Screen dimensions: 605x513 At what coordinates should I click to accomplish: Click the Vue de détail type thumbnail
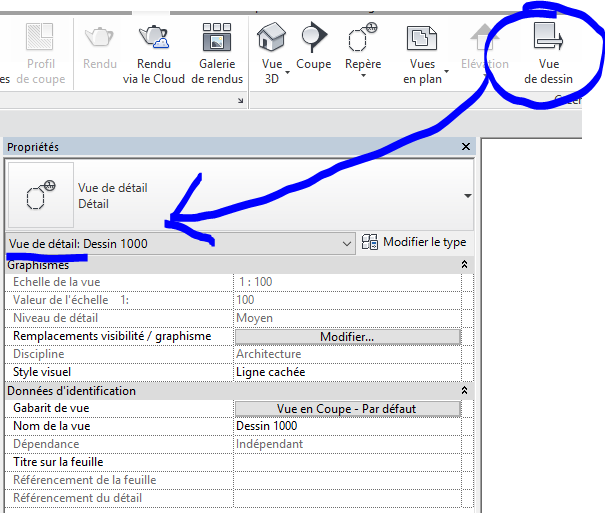tap(41, 195)
